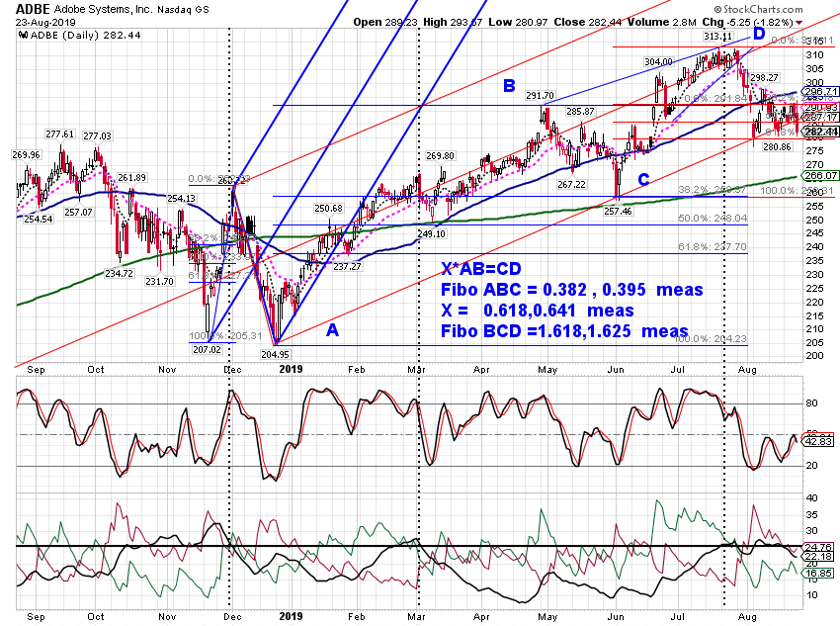Click the 269.80 price label

click(440, 156)
